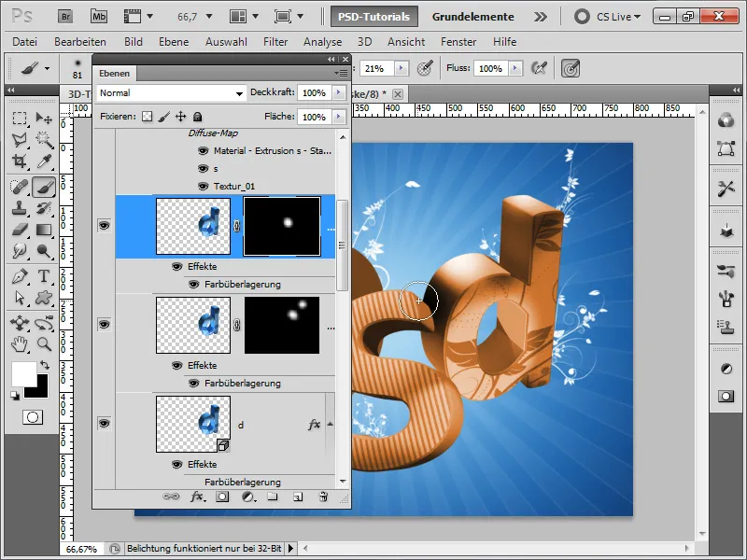Hide the selected d layer with mask
This screenshot has width=747, height=560.
point(104,225)
